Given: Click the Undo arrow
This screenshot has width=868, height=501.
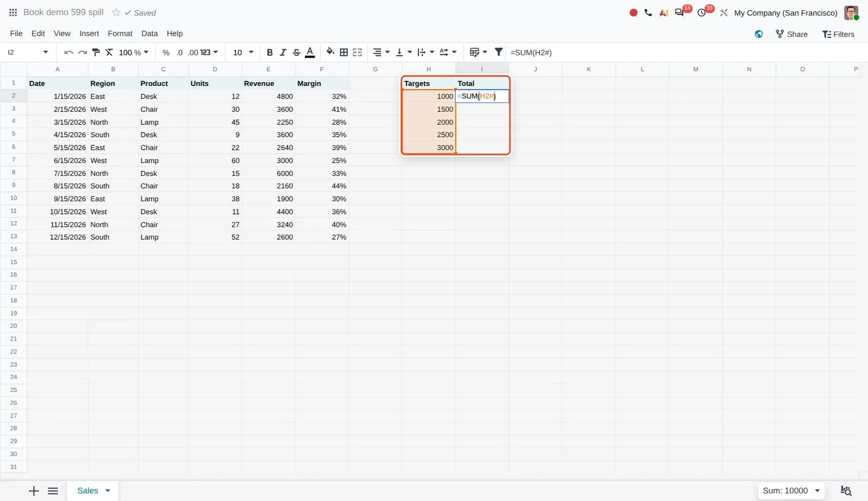Looking at the screenshot, I should click(68, 53).
